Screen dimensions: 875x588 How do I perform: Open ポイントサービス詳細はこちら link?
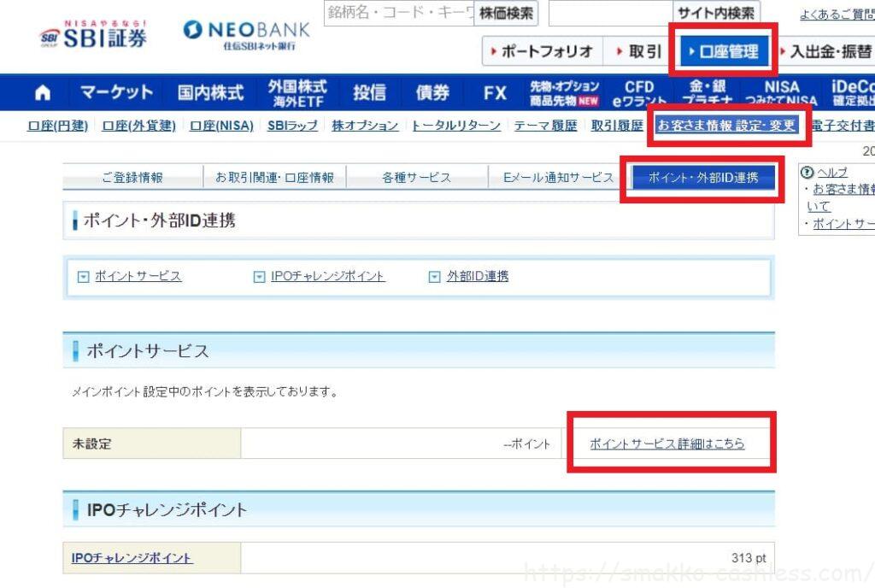click(x=667, y=444)
